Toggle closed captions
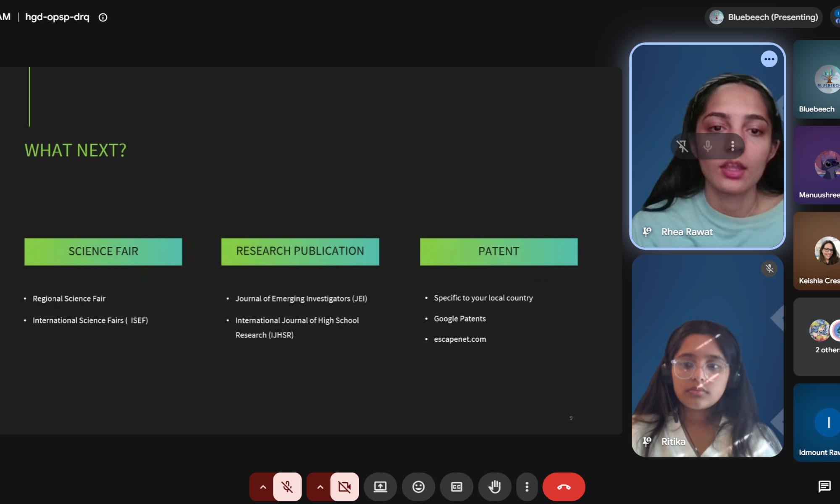This screenshot has width=840, height=504. [457, 487]
